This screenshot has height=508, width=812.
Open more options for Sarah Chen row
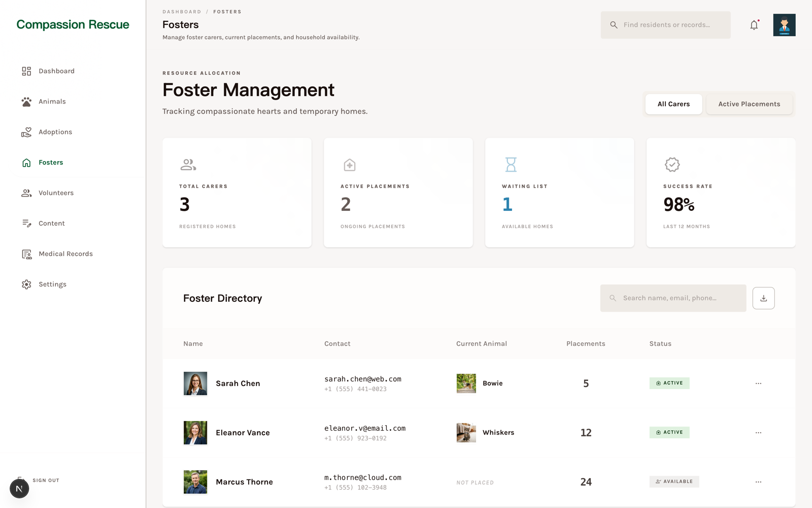758,384
